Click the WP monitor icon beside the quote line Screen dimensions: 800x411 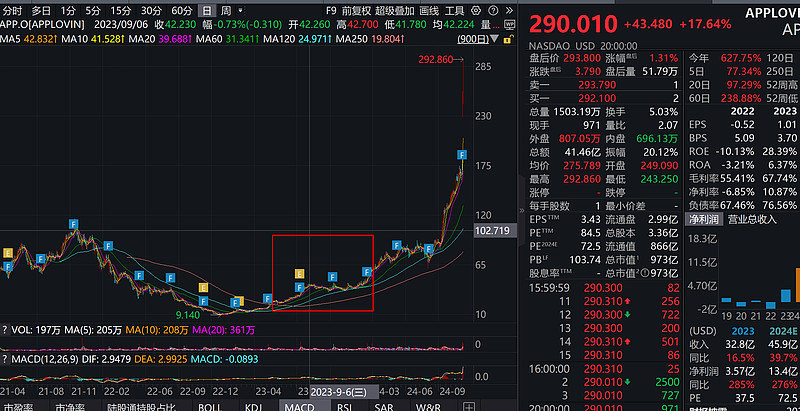509,24
